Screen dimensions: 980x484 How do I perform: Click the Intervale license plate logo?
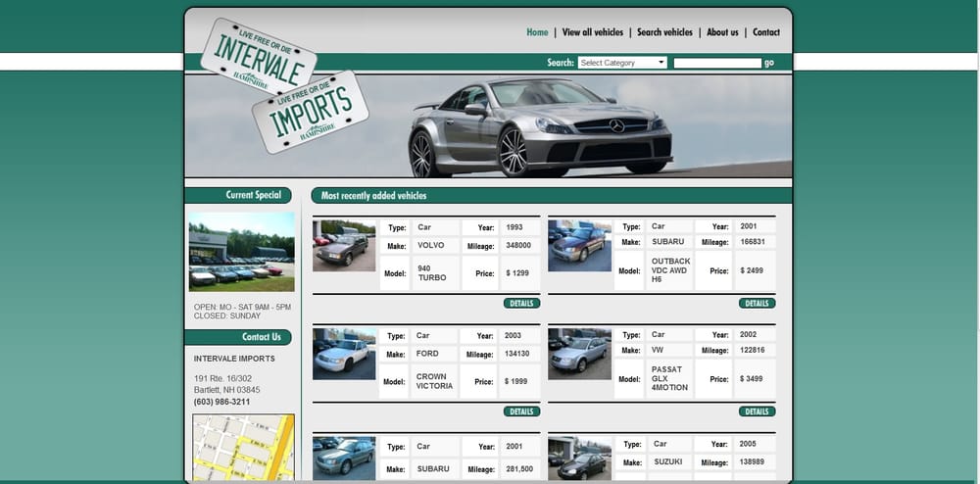pos(257,54)
